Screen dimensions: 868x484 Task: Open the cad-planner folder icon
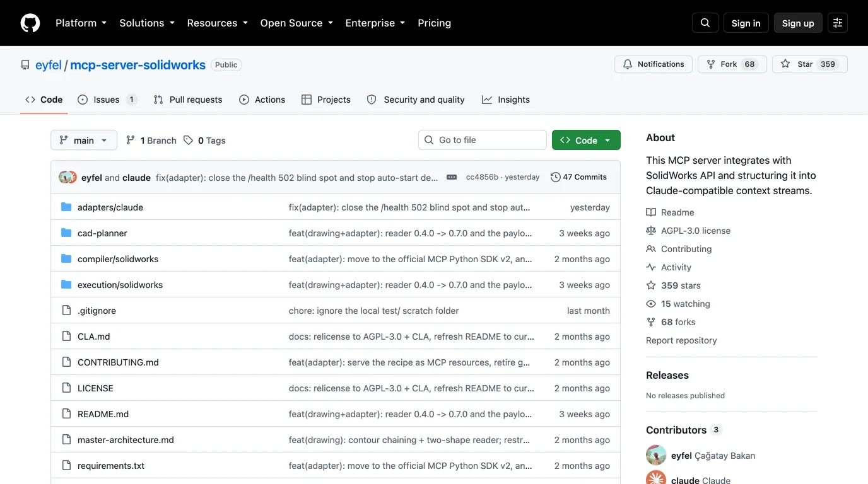click(66, 233)
